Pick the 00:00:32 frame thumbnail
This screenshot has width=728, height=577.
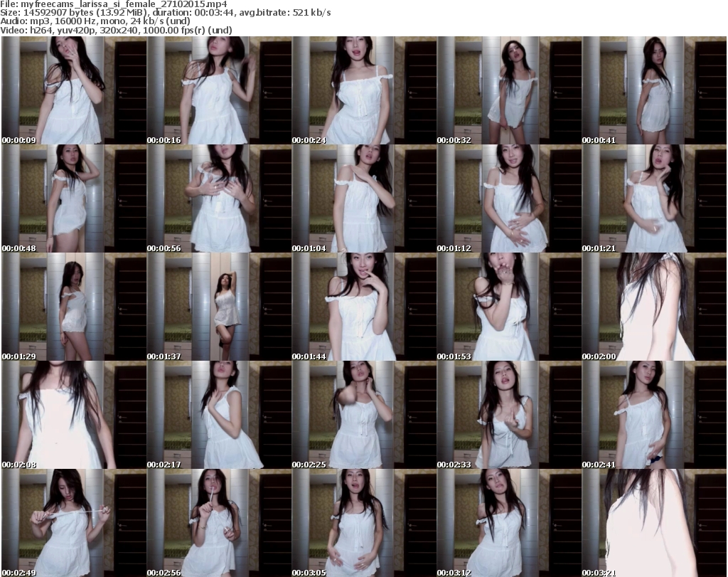509,90
